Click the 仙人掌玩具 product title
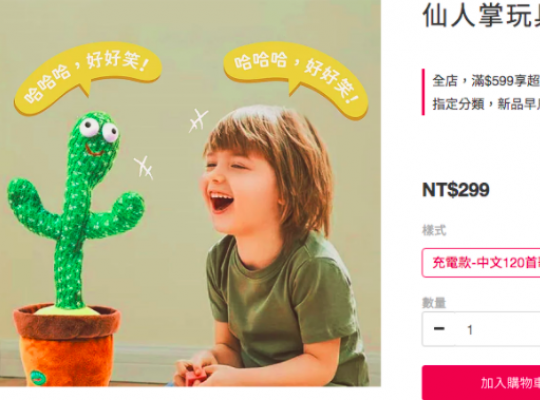The width and height of the screenshot is (540, 400). 481,15
